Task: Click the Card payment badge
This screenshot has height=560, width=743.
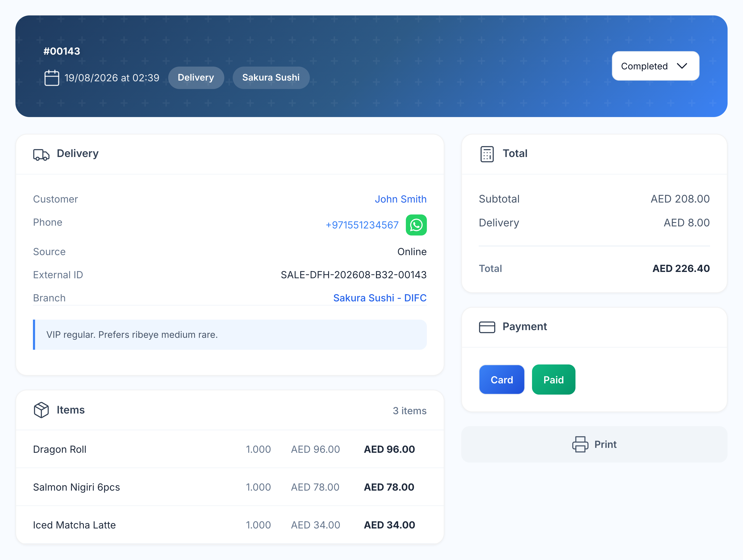Action: tap(501, 380)
